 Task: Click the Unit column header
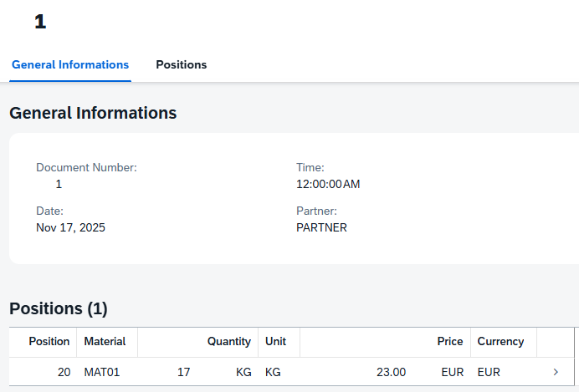[275, 341]
